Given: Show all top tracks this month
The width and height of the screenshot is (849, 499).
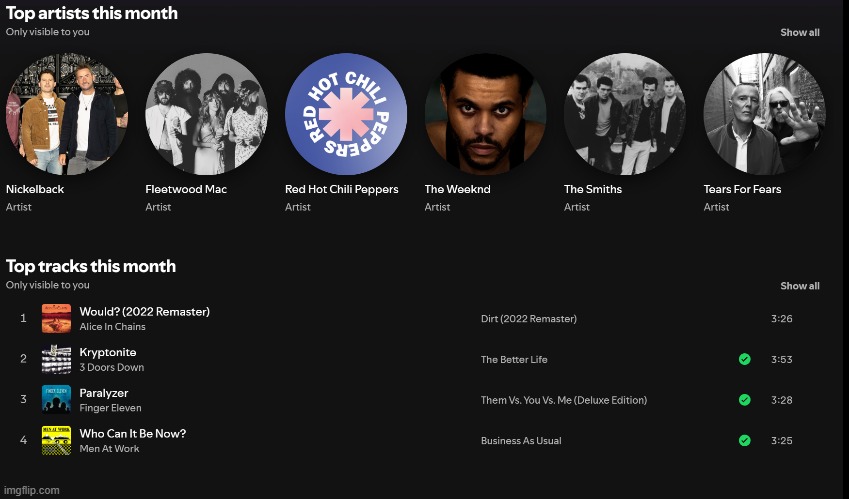Looking at the screenshot, I should point(799,286).
